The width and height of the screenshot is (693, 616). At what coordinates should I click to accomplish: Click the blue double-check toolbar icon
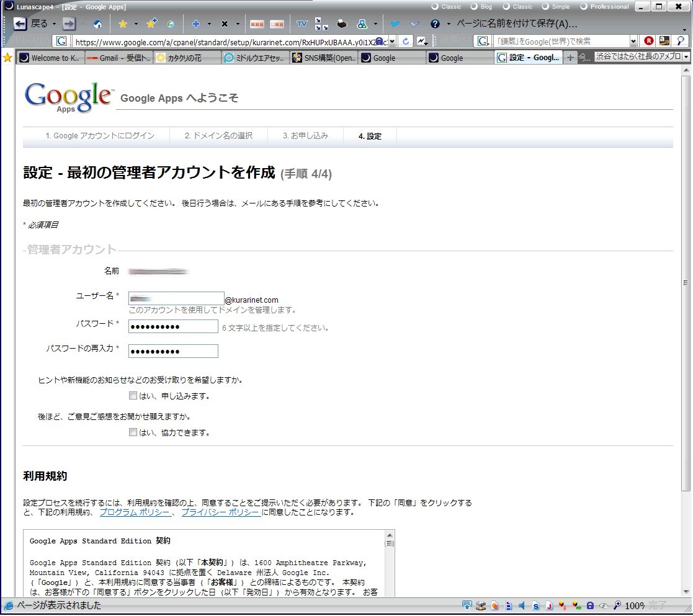point(395,24)
